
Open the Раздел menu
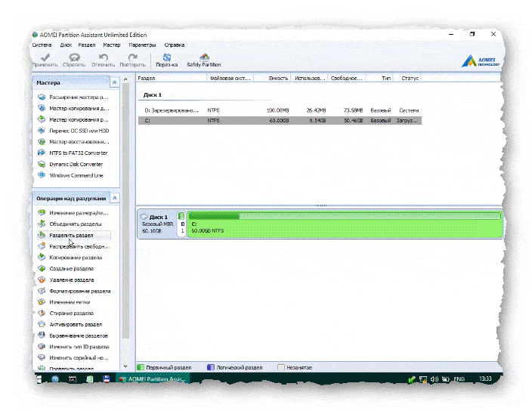(87, 45)
